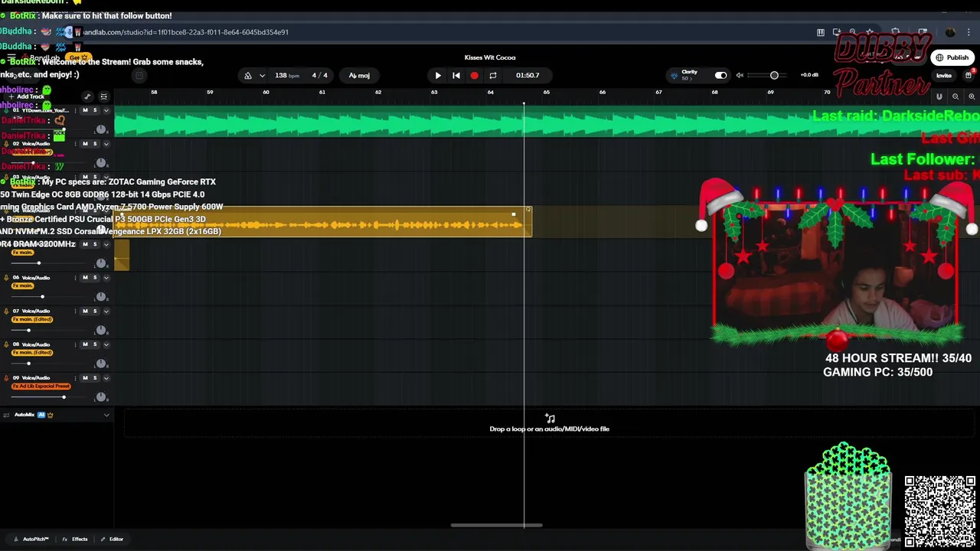Screen dimensions: 980x551
Task: Start playback with the play button
Action: (438, 76)
